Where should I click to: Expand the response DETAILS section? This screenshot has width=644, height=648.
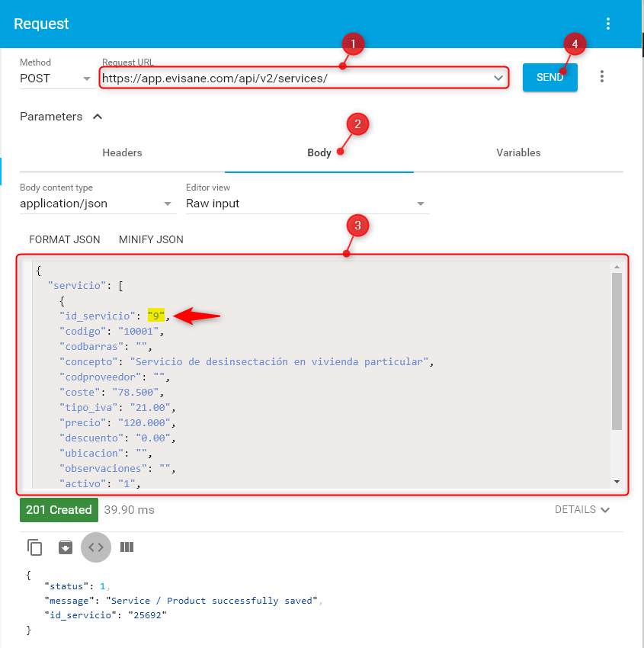[x=582, y=509]
